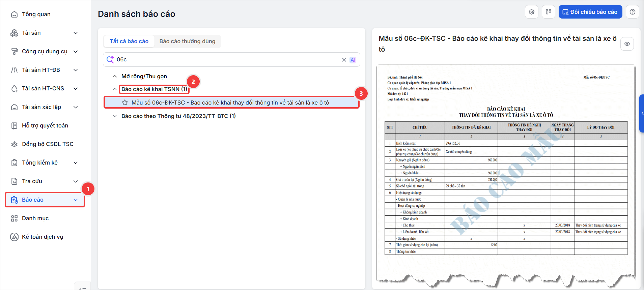Expand the Tài sản xác lập chevron

(76, 107)
